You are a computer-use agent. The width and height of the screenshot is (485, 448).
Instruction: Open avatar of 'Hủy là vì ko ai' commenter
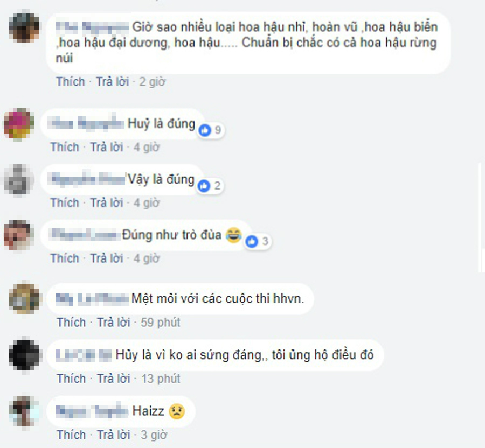coord(24,355)
